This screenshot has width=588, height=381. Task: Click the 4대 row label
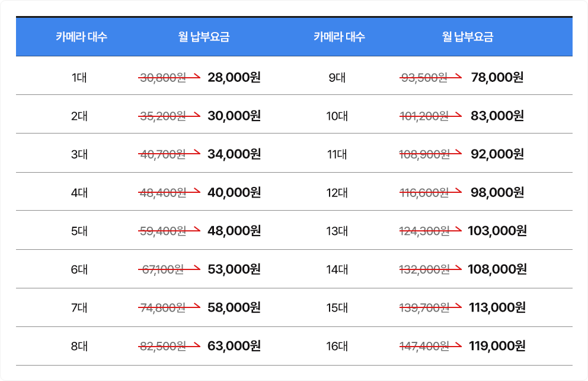(x=79, y=192)
